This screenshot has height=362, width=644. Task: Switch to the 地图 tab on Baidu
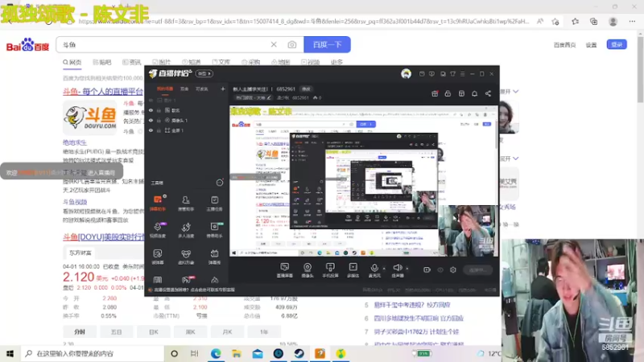[x=281, y=62]
